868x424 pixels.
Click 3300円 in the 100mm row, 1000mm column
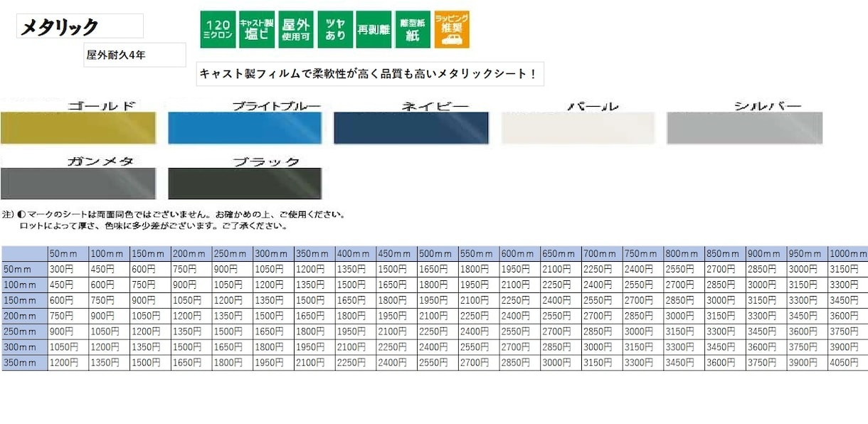pos(848,285)
